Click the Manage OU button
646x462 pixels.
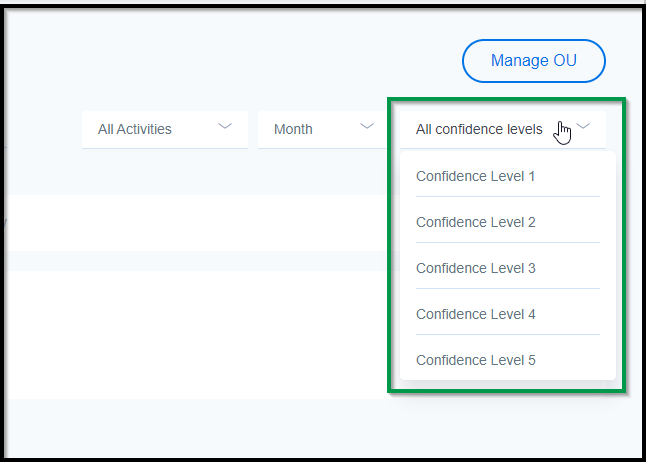pos(534,61)
